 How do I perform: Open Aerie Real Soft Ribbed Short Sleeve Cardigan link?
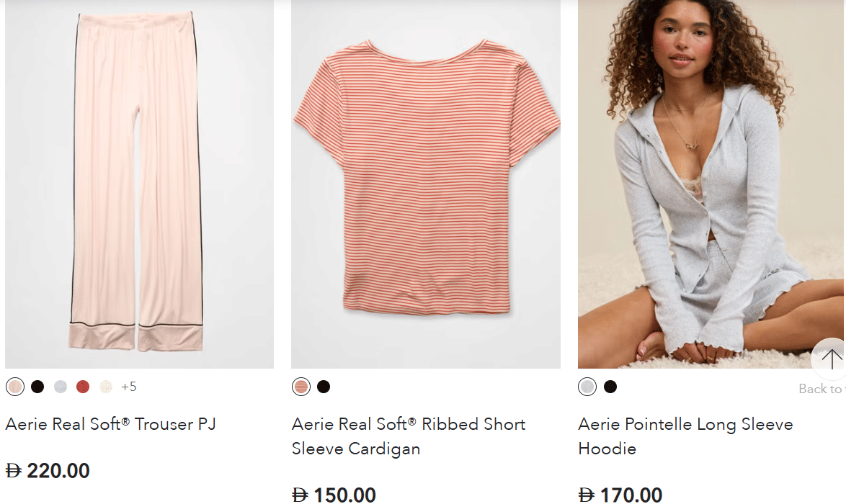pos(409,436)
